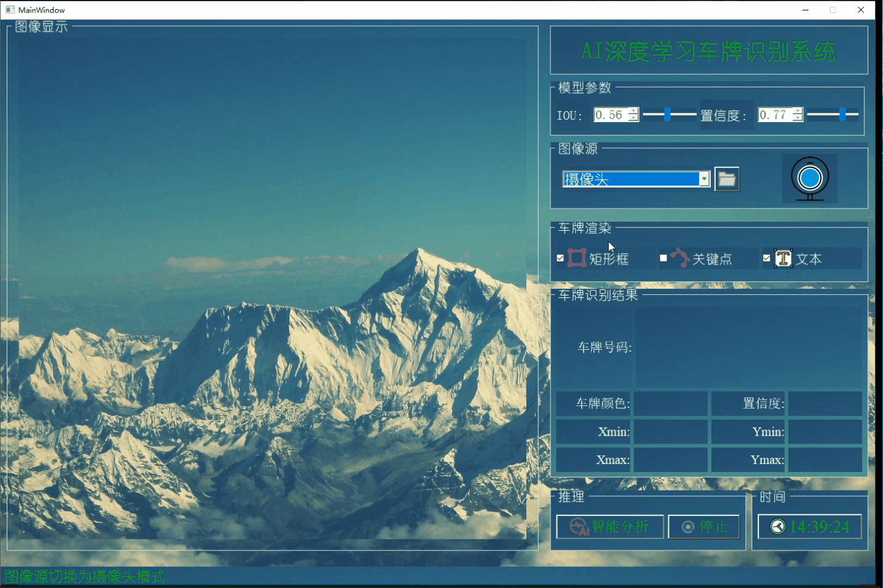The width and height of the screenshot is (883, 588).
Task: Click the IOU value input field
Action: 610,115
